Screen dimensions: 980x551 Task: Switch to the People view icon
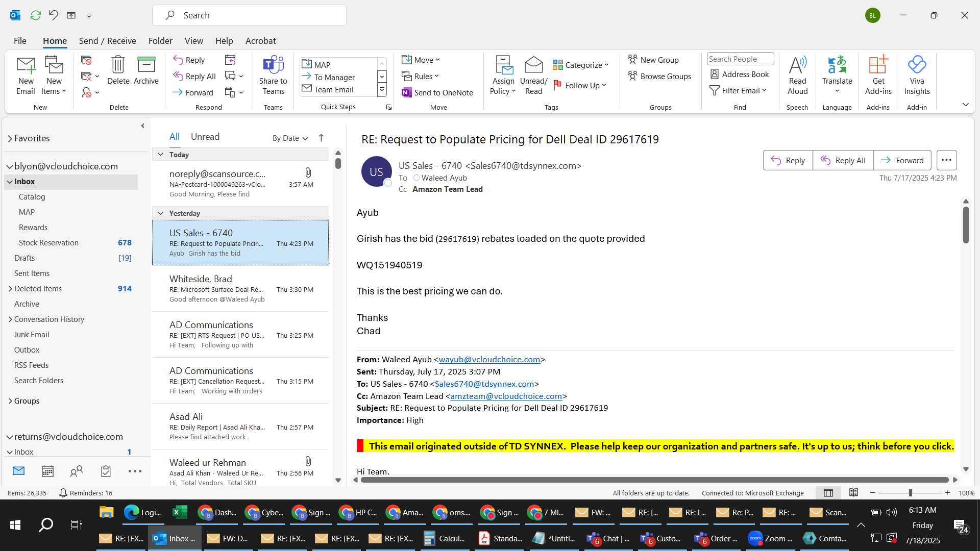point(77,471)
